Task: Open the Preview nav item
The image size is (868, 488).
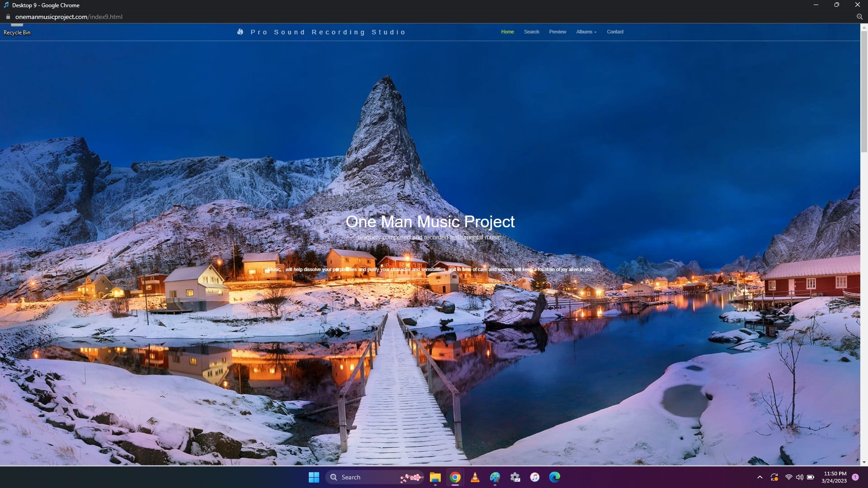Action: (x=557, y=32)
